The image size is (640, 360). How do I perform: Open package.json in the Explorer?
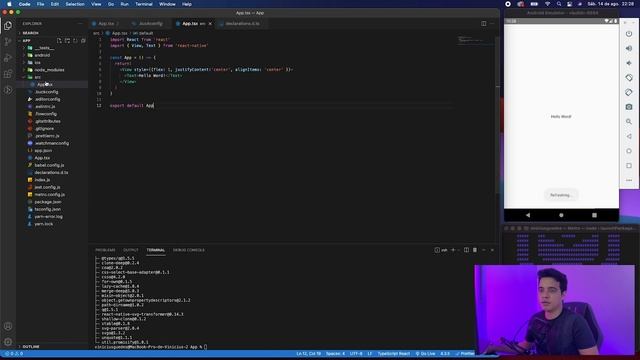pos(48,202)
